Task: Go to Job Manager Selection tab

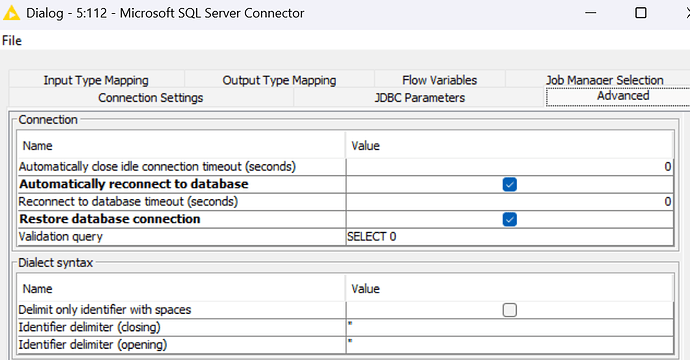Action: (604, 80)
